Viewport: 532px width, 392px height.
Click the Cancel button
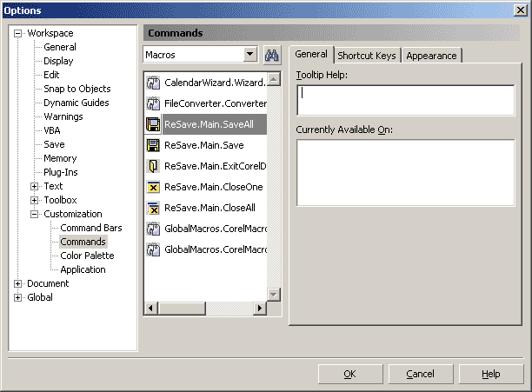click(x=421, y=374)
